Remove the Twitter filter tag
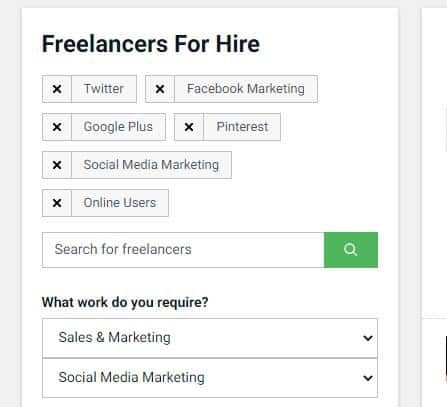Screen dimensions: 447x407 (57, 89)
